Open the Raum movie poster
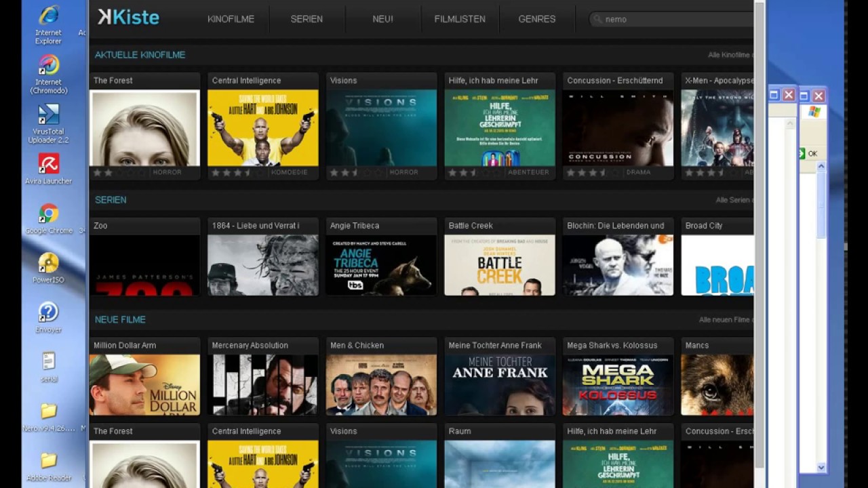Image resolution: width=868 pixels, height=488 pixels. click(x=500, y=464)
